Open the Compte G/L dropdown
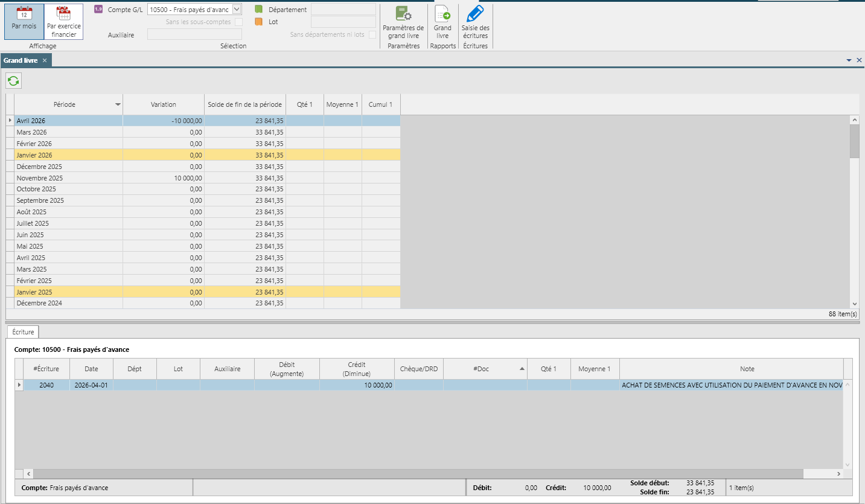The height and width of the screenshot is (504, 865). pos(237,9)
